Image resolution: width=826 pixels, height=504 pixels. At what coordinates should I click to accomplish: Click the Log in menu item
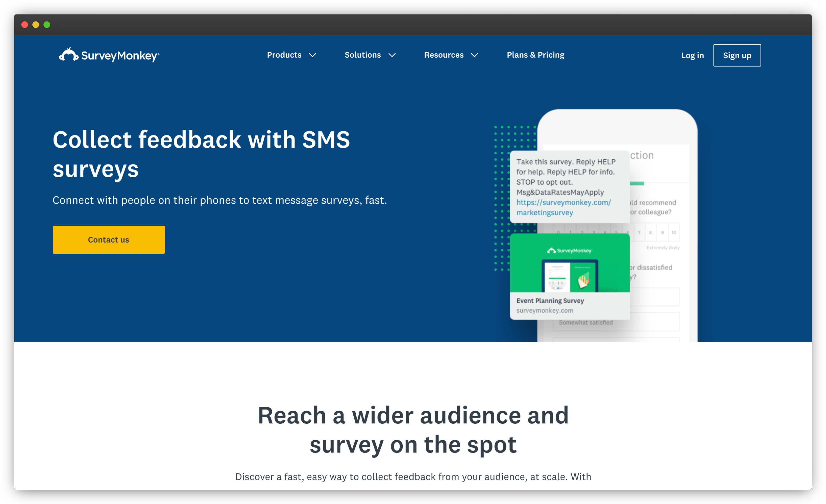tap(692, 55)
